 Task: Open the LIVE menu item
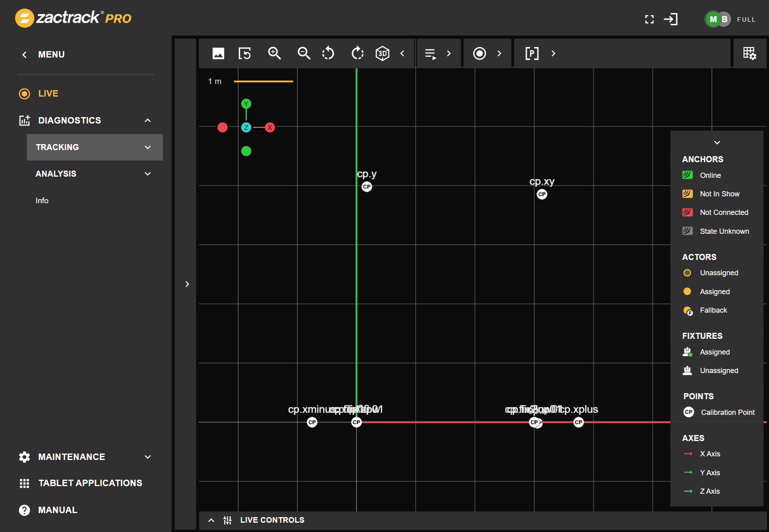(48, 94)
